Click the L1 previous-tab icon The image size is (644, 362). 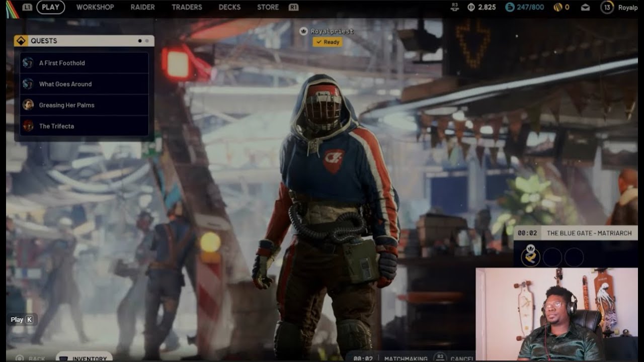[27, 7]
